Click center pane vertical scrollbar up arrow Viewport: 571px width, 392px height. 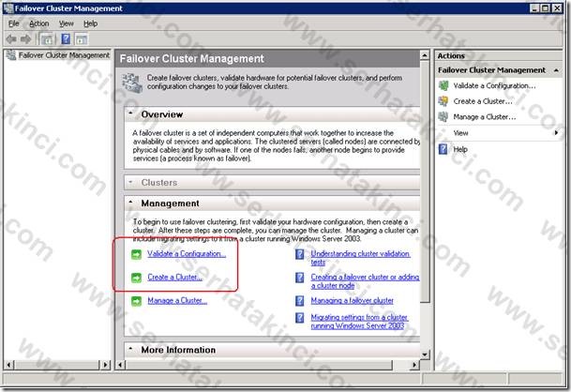pyautogui.click(x=424, y=55)
